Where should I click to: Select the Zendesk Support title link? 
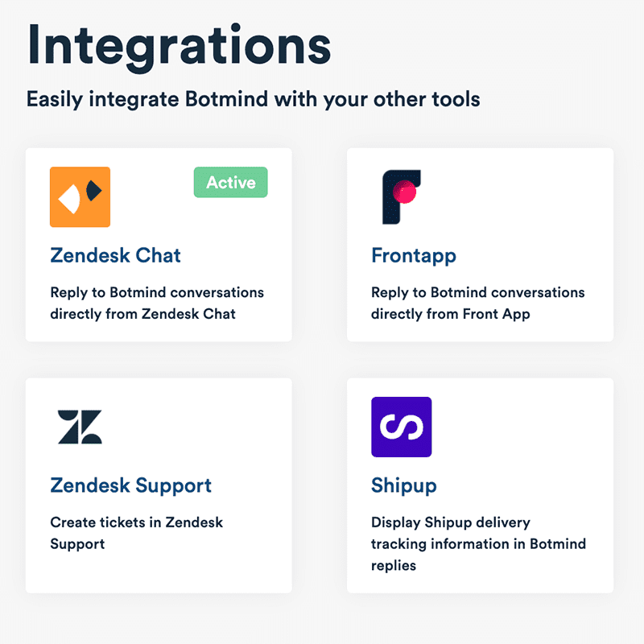tap(130, 485)
